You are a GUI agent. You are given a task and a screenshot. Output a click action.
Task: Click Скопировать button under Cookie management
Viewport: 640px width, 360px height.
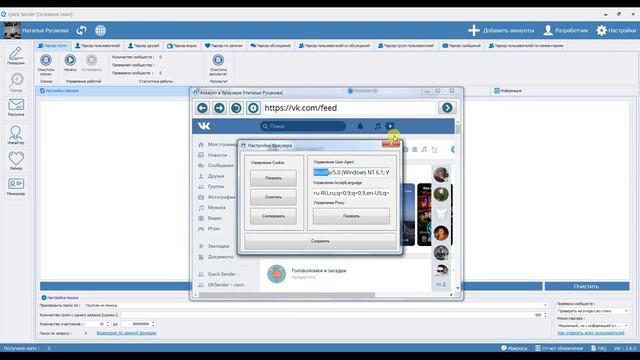273,216
